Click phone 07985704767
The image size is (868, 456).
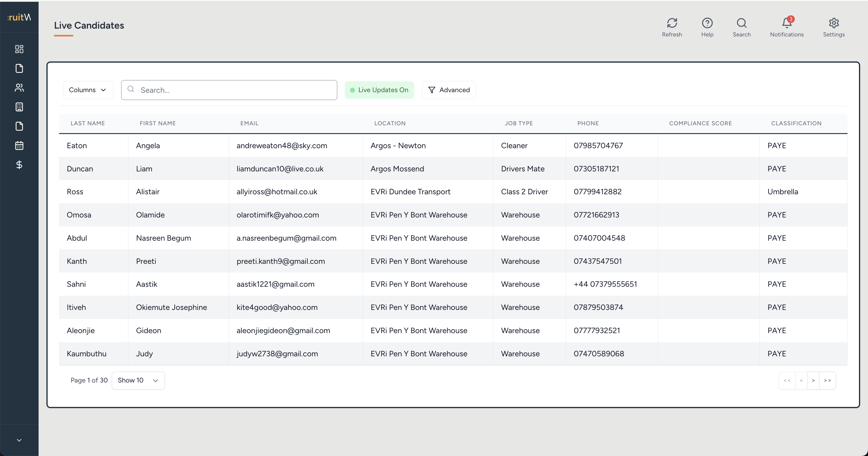point(598,145)
